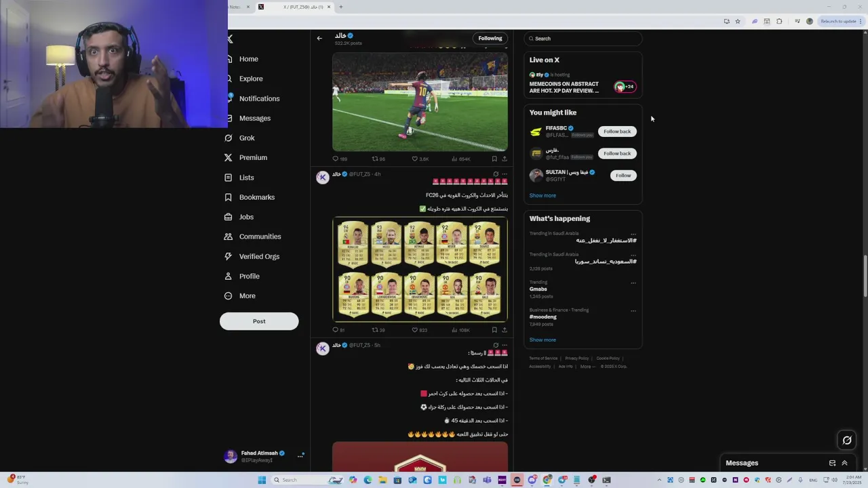Open a new browser tab

pos(341,7)
